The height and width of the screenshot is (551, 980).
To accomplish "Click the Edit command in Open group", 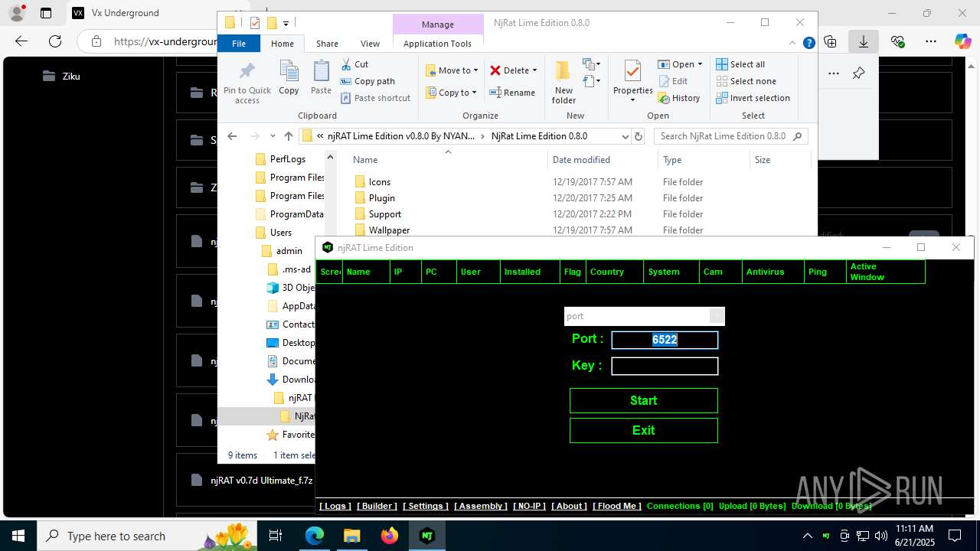I will click(673, 81).
